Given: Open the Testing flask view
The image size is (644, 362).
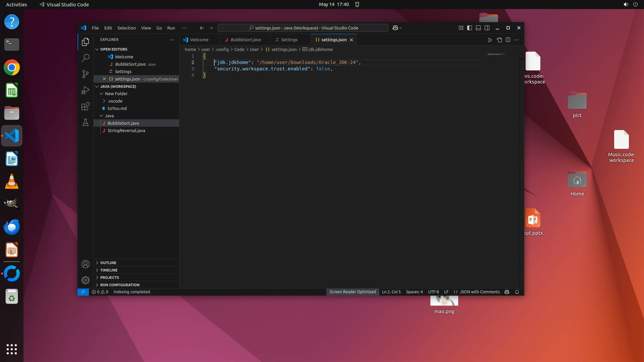Looking at the screenshot, I should click(x=86, y=122).
